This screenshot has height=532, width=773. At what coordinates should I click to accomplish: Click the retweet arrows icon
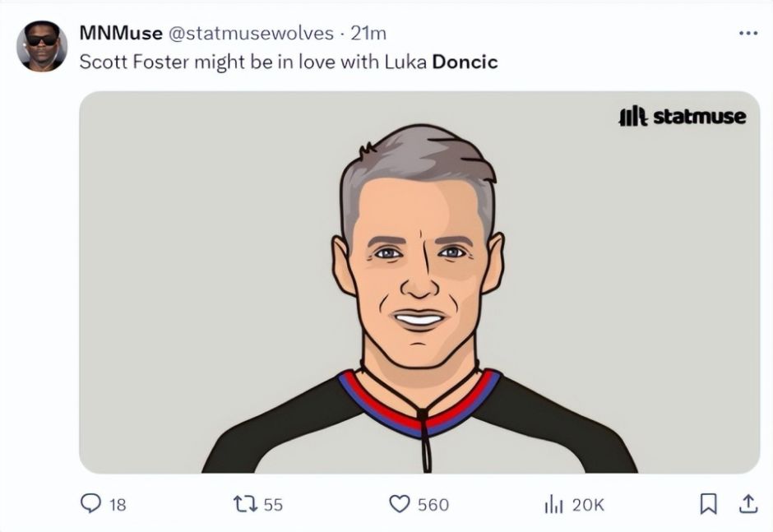(244, 504)
